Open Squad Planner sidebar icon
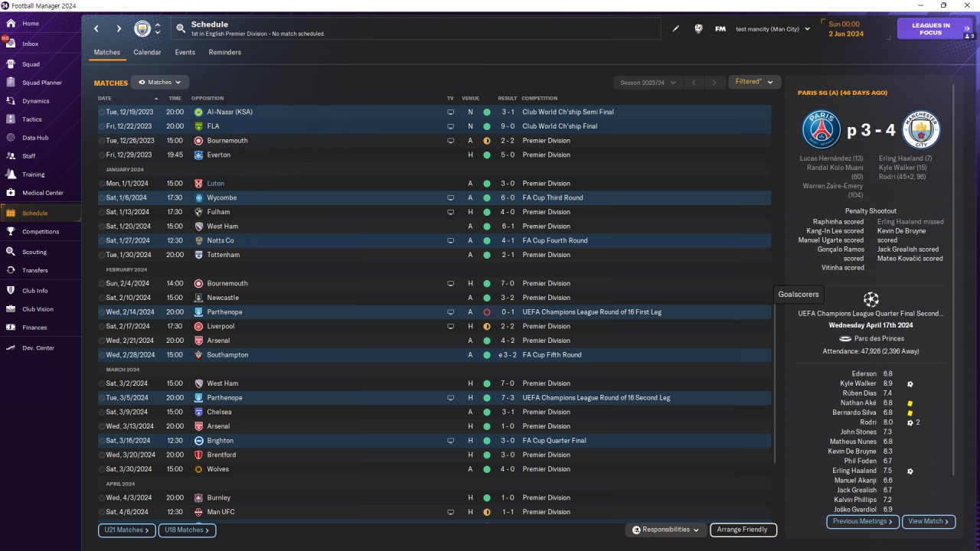The width and height of the screenshot is (980, 551). pyautogui.click(x=11, y=83)
